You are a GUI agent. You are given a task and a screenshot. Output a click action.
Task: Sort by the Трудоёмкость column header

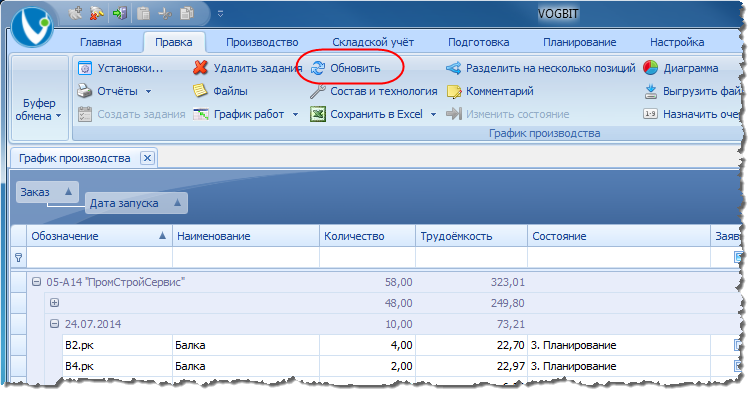tap(471, 236)
